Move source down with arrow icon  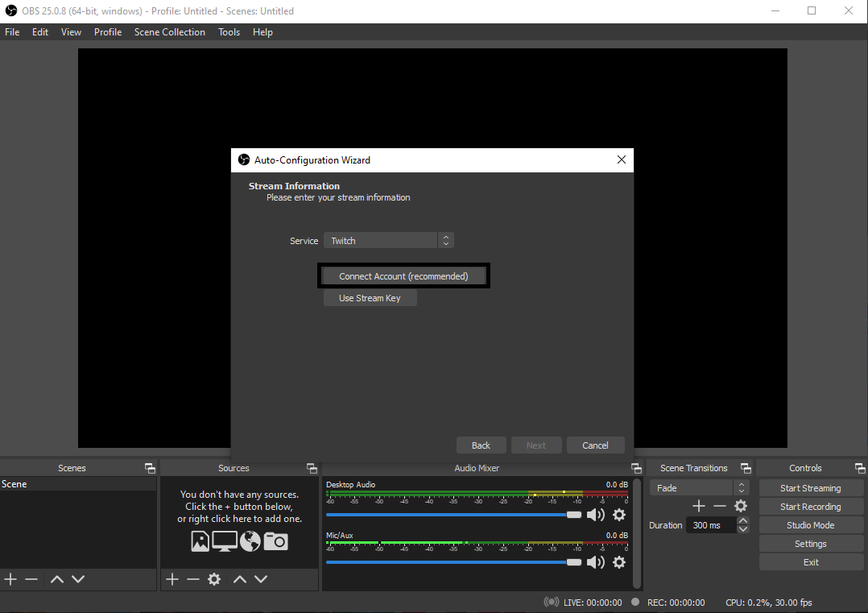(x=261, y=579)
